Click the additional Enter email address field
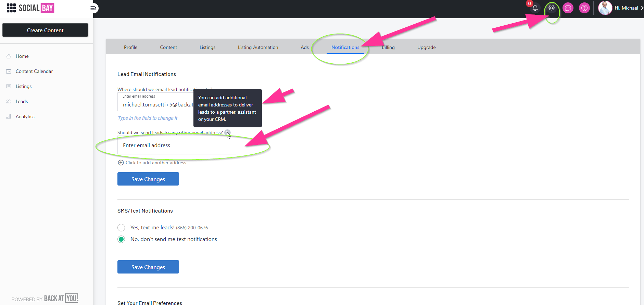Image resolution: width=644 pixels, height=305 pixels. click(x=177, y=145)
